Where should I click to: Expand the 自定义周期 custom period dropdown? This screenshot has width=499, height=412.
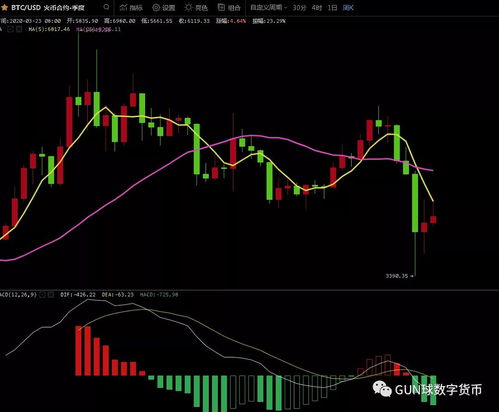[x=268, y=7]
